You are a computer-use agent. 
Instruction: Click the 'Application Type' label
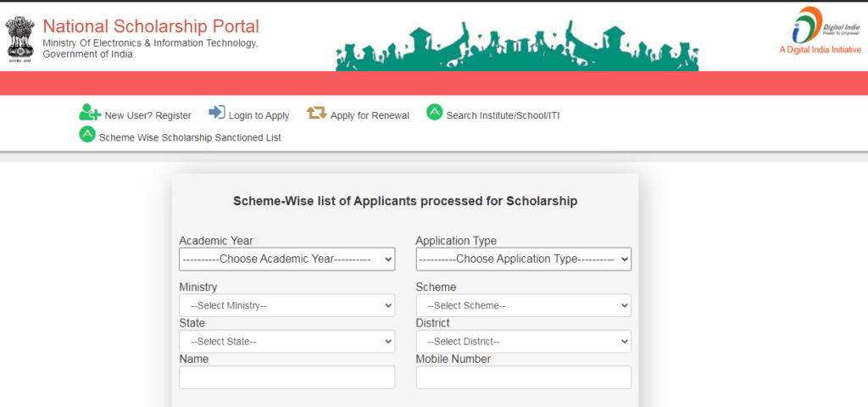tap(456, 241)
